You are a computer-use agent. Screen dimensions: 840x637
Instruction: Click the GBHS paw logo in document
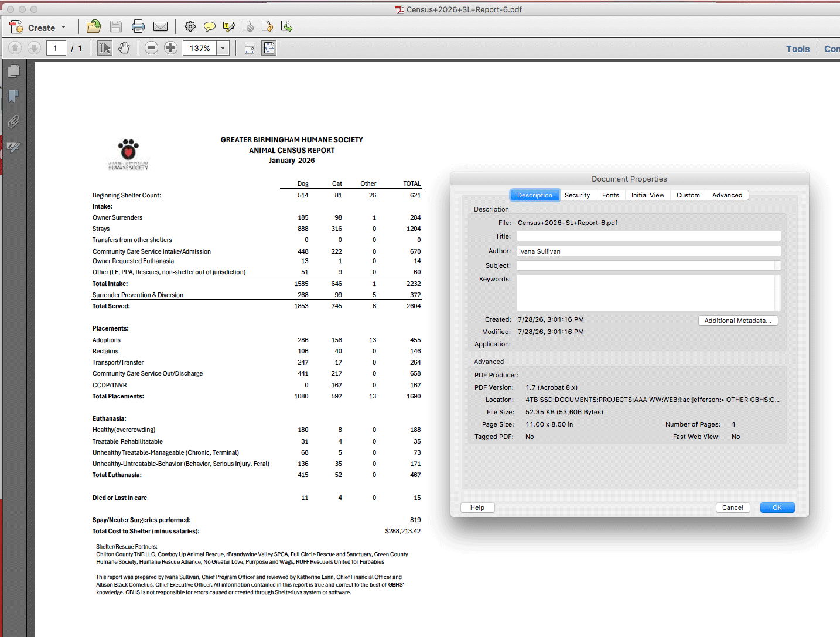coord(128,154)
